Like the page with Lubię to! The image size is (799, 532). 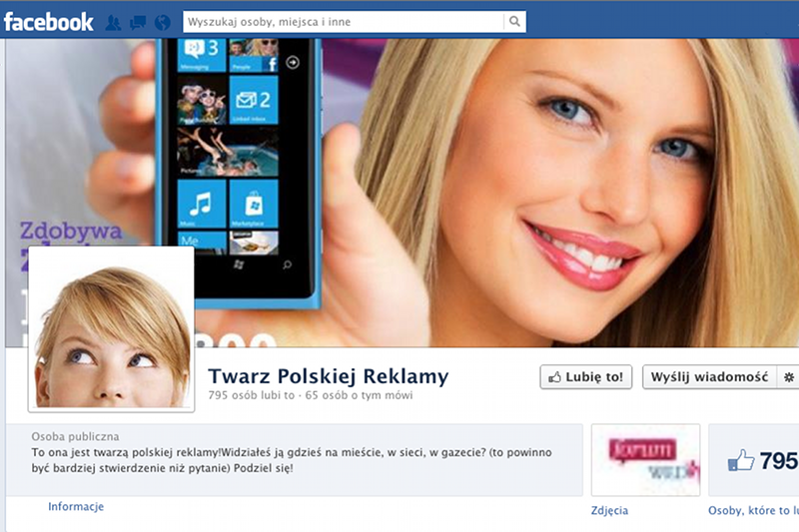coord(586,376)
